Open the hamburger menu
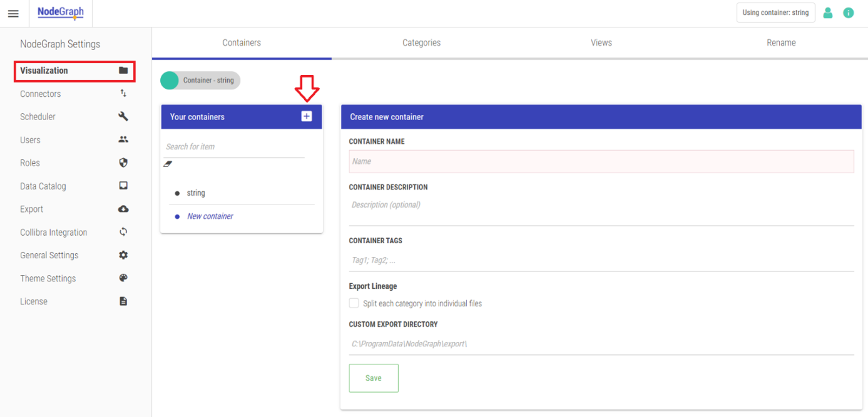Screen dimensions: 868x417 [x=13, y=13]
